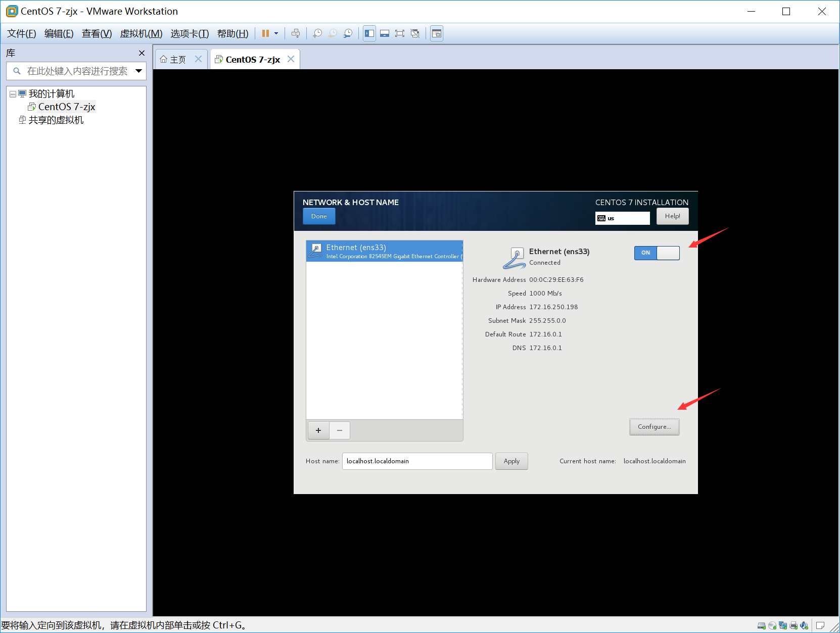
Task: Add a network device with the plus button
Action: pyautogui.click(x=318, y=430)
